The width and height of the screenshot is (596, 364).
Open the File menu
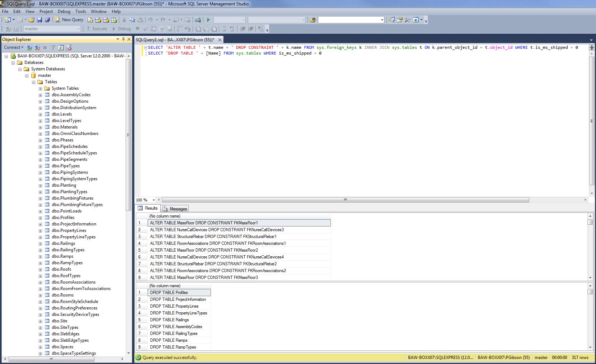5,11
